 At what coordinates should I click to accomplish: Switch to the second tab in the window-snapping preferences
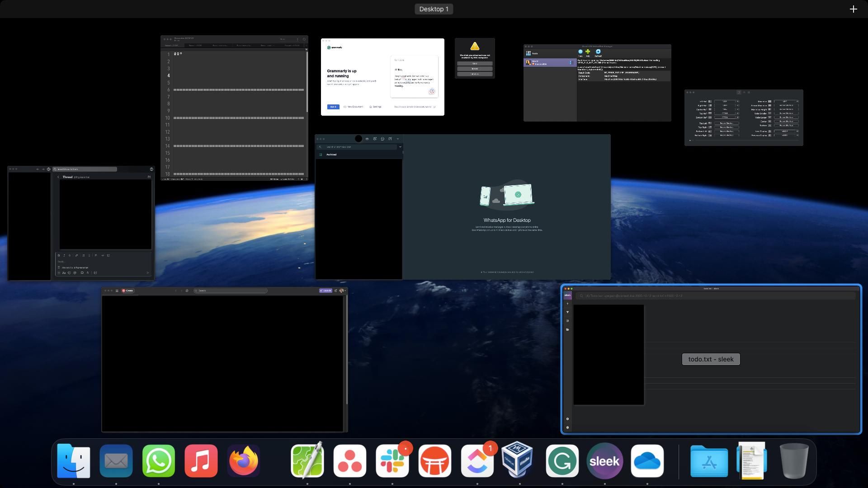[744, 92]
